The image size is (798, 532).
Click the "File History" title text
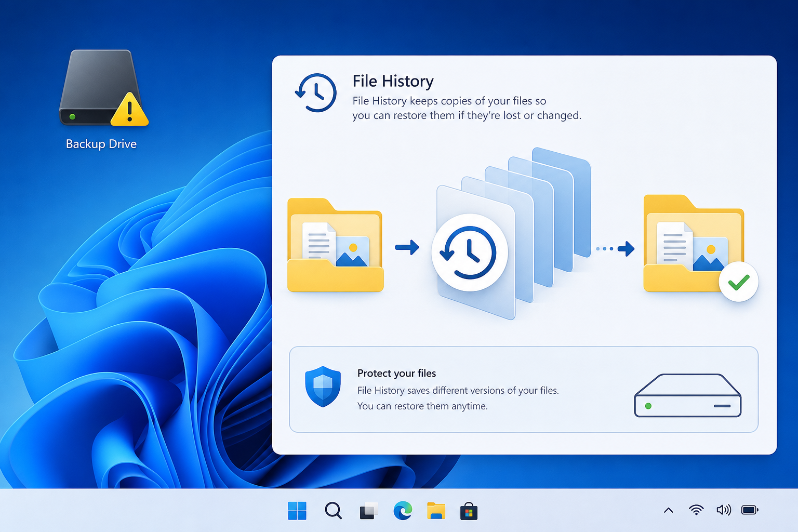point(393,82)
